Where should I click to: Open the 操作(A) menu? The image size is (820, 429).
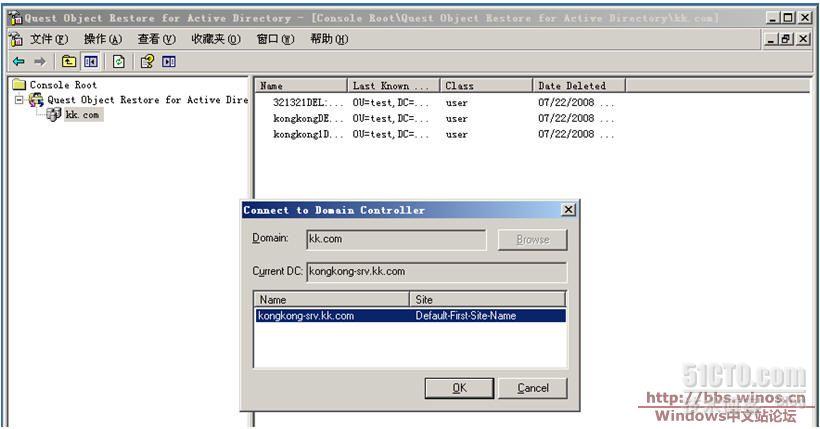(102, 39)
